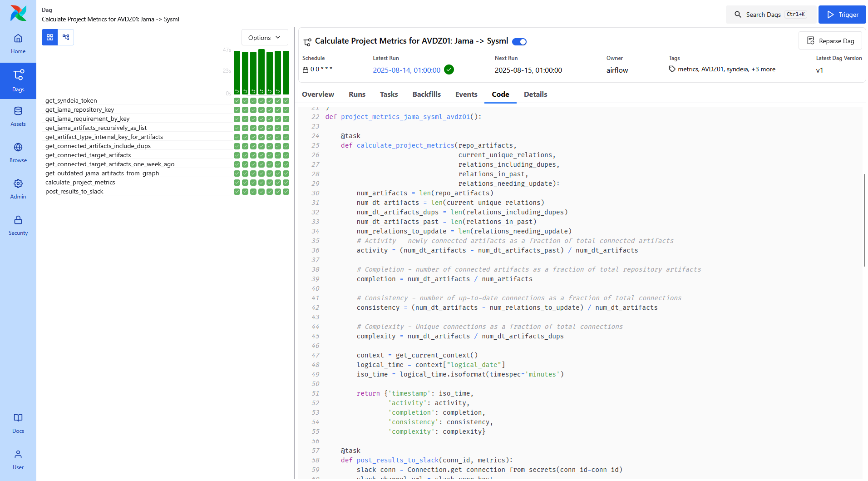Toggle the DAG pause switch off
The image size is (868, 481).
519,42
